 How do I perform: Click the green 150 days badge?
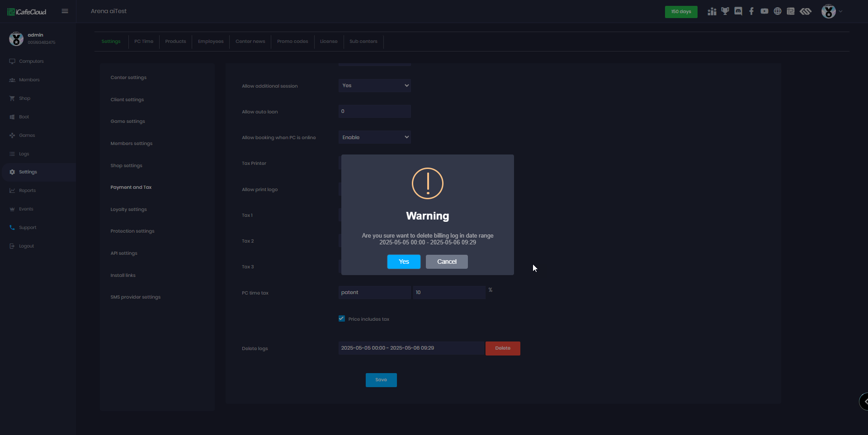tap(681, 12)
